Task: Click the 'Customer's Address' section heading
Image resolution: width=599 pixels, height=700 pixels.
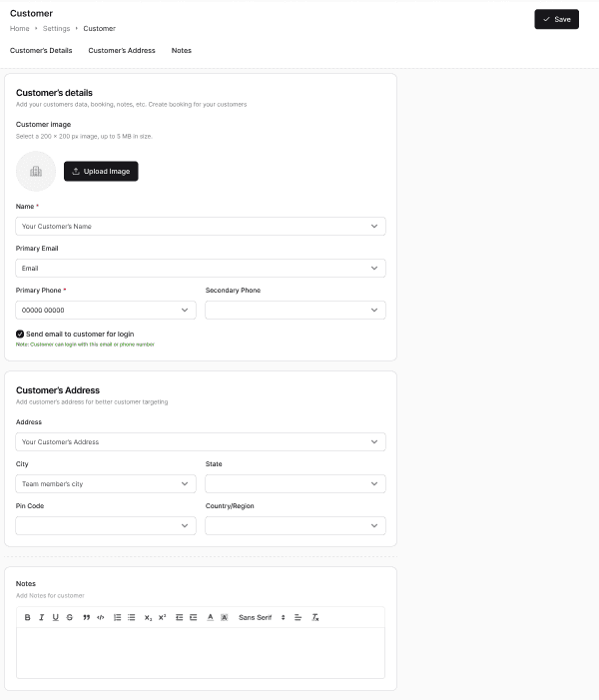Action: (x=58, y=390)
